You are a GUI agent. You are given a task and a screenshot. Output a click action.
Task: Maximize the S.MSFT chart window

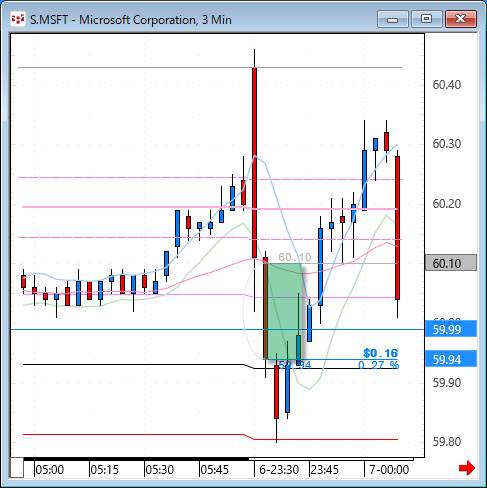pyautogui.click(x=426, y=19)
